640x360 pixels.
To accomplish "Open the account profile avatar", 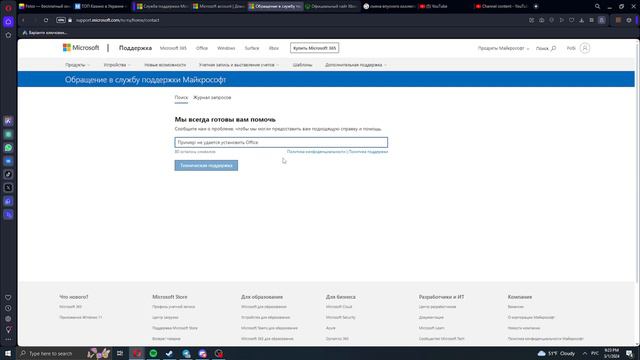I will click(584, 48).
